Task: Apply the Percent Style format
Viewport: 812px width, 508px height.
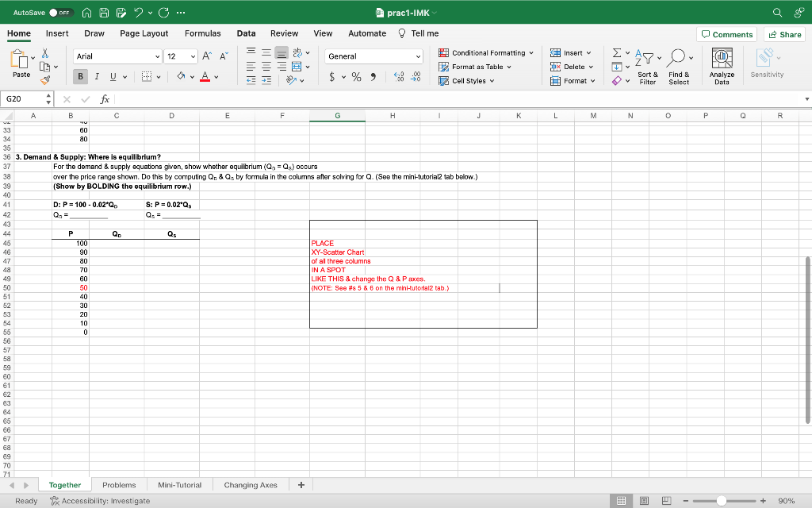Action: (x=355, y=76)
